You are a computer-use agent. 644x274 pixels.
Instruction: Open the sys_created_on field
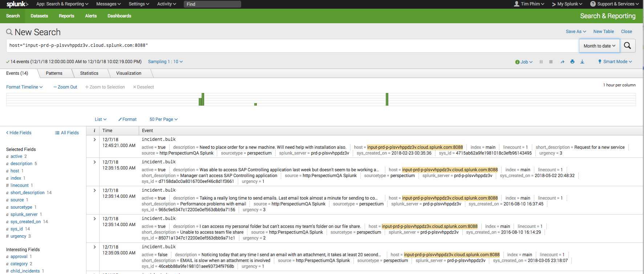pyautogui.click(x=25, y=222)
